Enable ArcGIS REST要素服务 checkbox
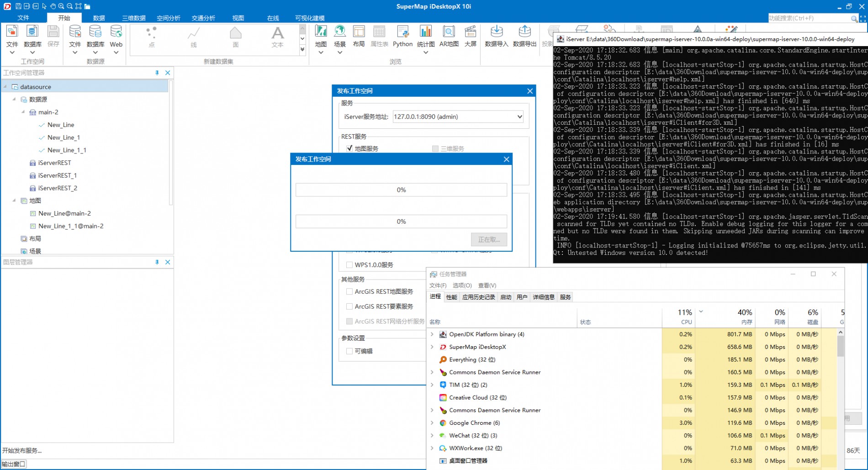 click(x=349, y=306)
